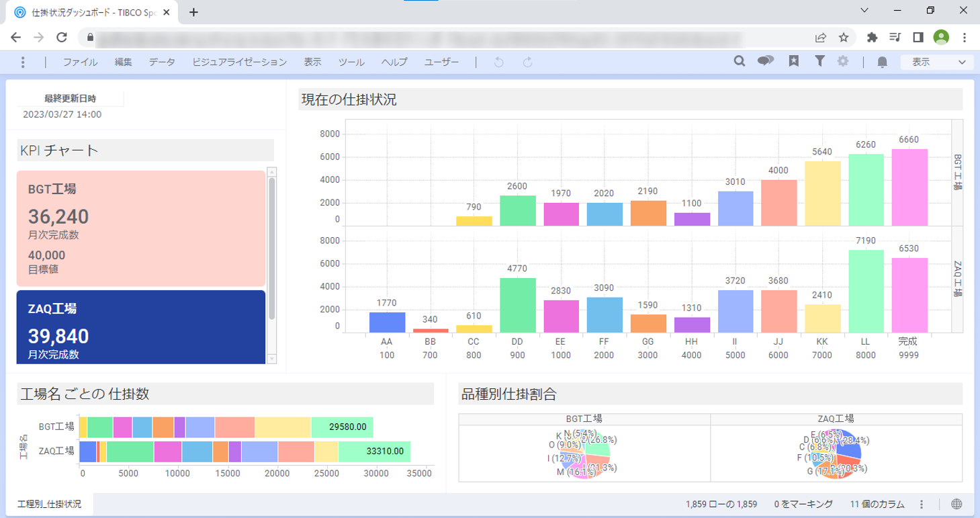This screenshot has height=518, width=980.
Task: Click the 1770 AA bar in ZAQ chart
Action: pyautogui.click(x=387, y=322)
